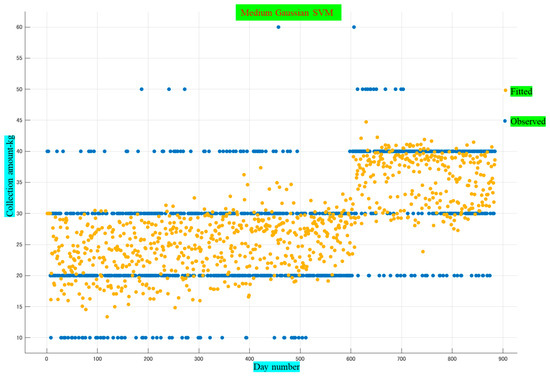Click the 25 tick on y-axis
The image size is (550, 377).
pos(19,244)
